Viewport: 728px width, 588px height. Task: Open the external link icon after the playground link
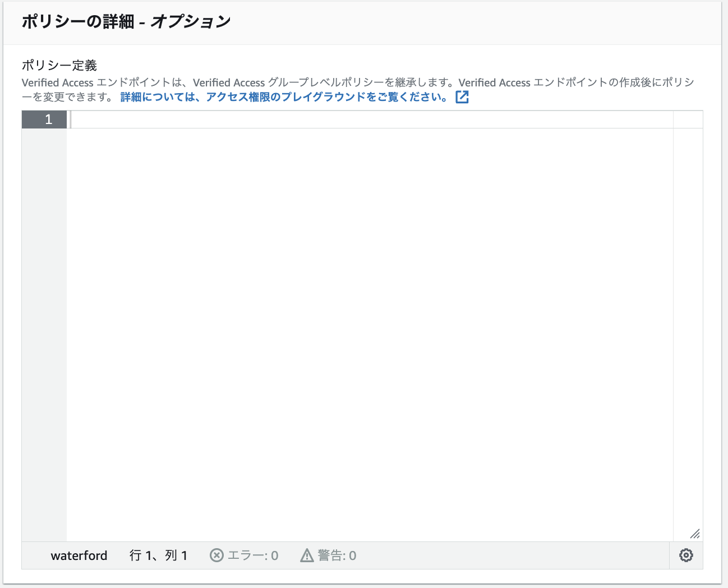tap(462, 97)
